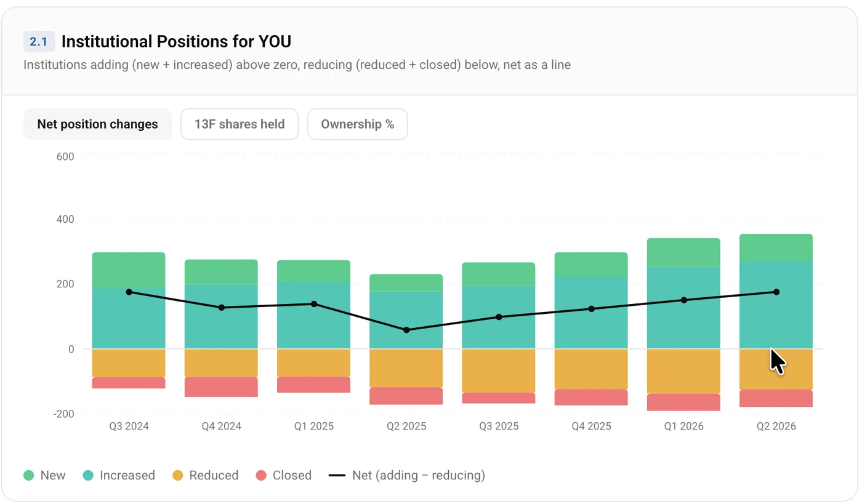
Task: Click the Q2 2026 net line point
Action: coord(776,292)
